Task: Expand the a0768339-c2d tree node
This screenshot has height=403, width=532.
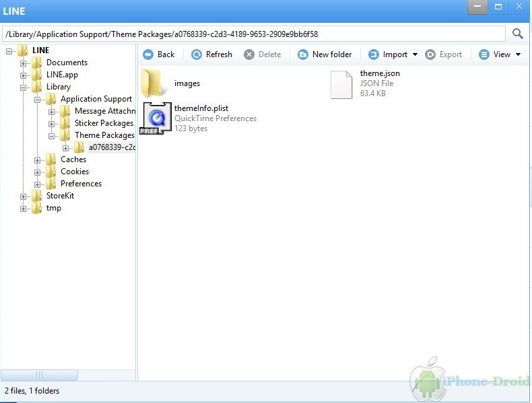Action: 66,148
